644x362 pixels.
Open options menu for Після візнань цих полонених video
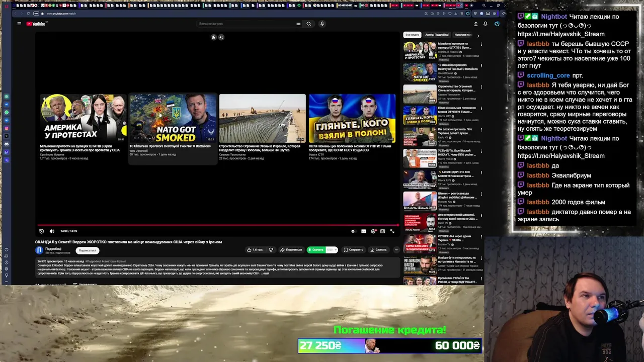[481, 109]
